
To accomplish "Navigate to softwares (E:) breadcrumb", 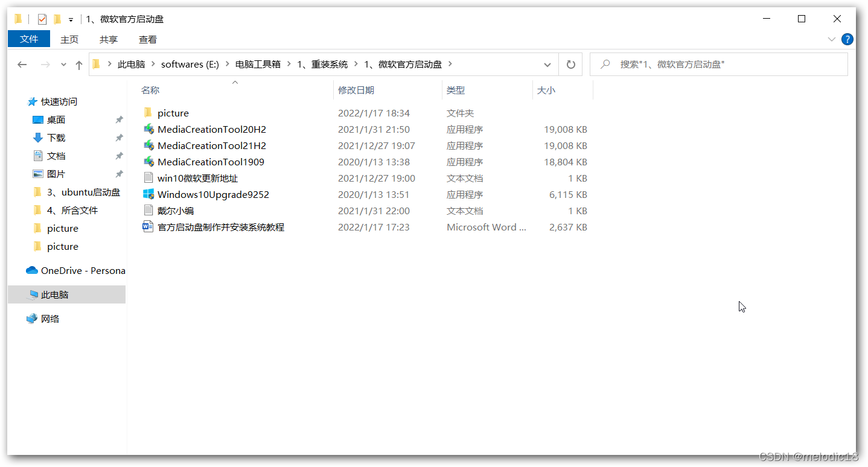I will (x=191, y=65).
